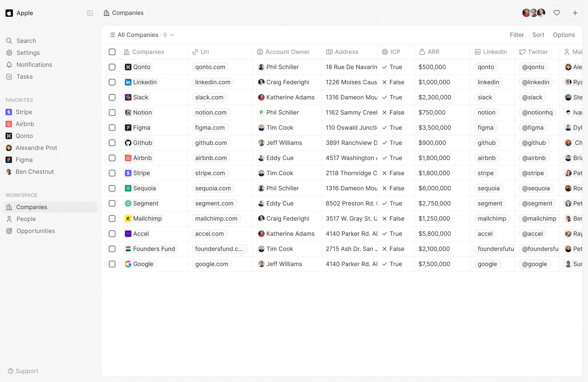The image size is (588, 382).
Task: Click the Companies menu item
Action: [31, 207]
